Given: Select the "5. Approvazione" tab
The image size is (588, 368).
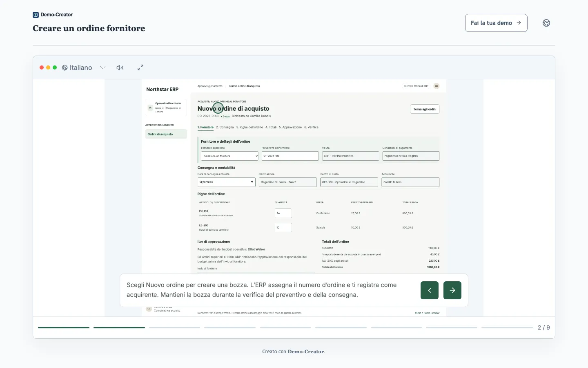Looking at the screenshot, I should (x=290, y=127).
